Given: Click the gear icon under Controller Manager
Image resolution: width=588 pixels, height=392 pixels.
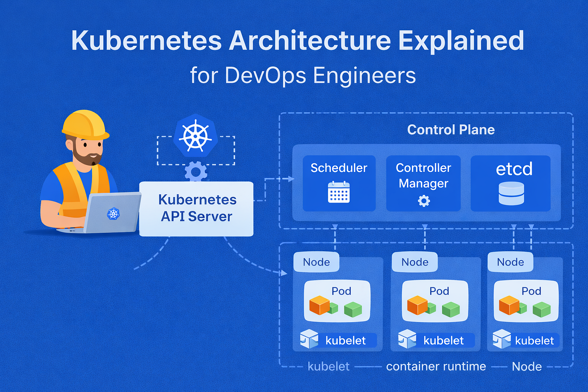Looking at the screenshot, I should (423, 200).
